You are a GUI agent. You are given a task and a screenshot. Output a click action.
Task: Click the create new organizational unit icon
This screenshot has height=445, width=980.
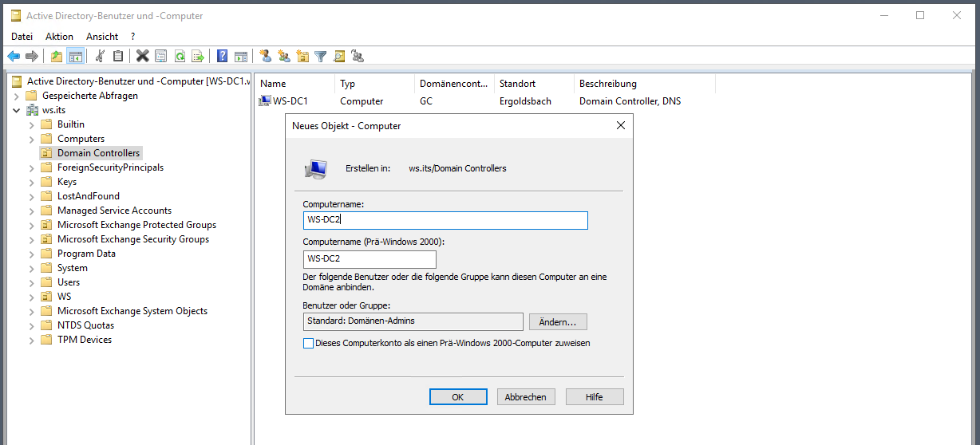pos(302,56)
